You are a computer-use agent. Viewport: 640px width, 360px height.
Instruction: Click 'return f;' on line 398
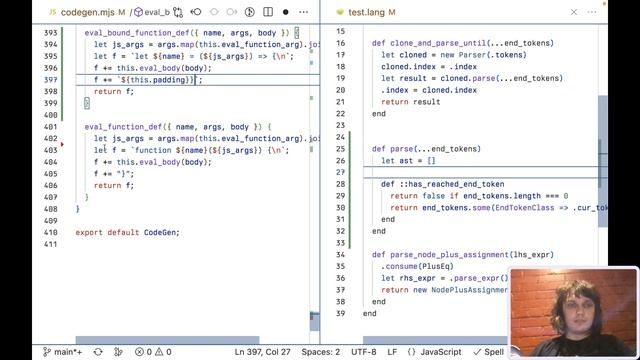[114, 91]
